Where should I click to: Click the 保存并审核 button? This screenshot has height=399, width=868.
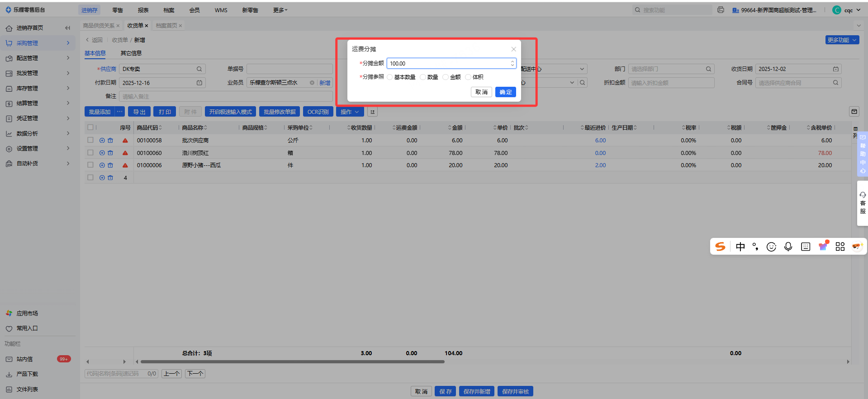(x=516, y=391)
